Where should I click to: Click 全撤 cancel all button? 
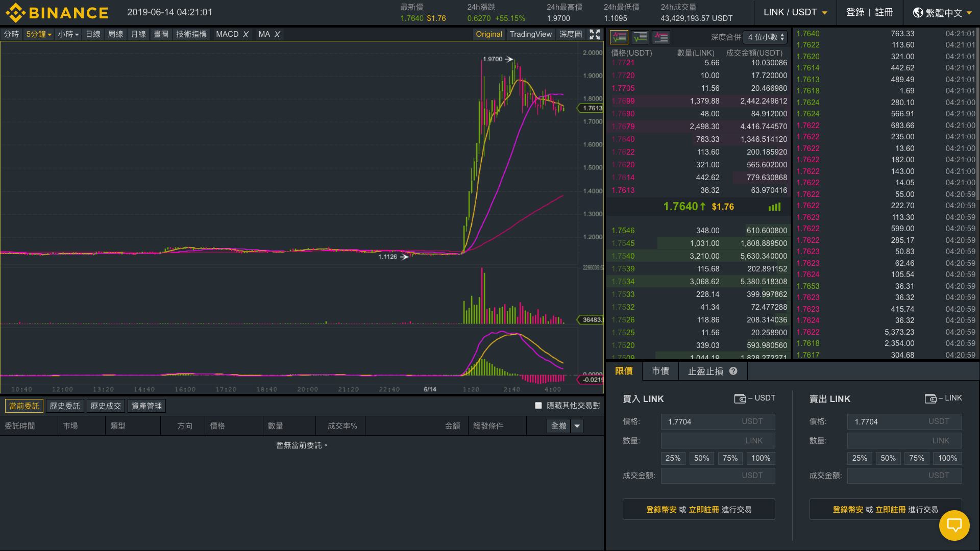click(x=559, y=426)
